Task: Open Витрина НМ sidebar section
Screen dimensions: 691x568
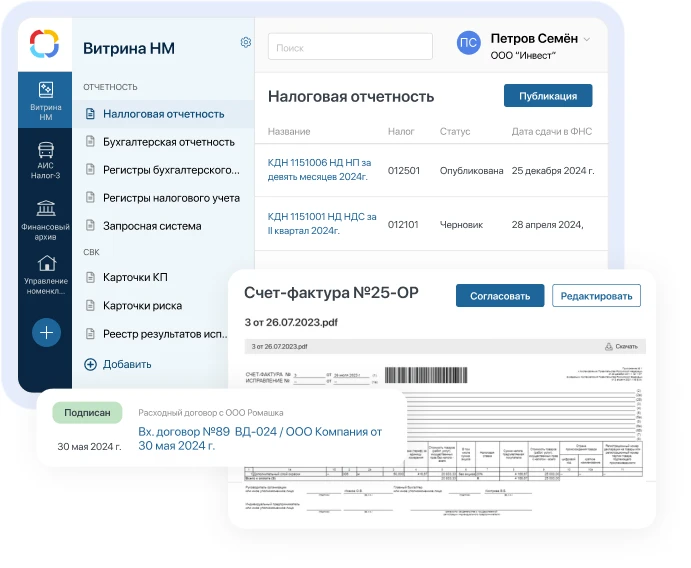Action: [45, 100]
